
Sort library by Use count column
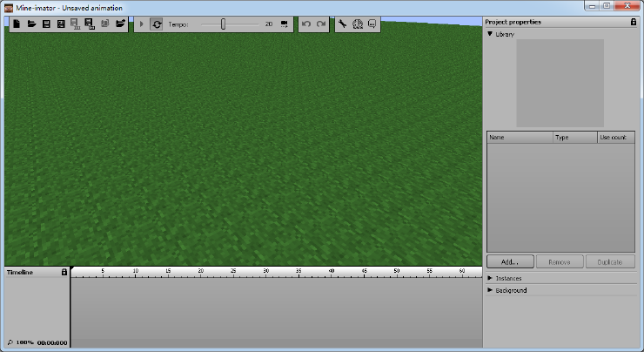click(616, 138)
